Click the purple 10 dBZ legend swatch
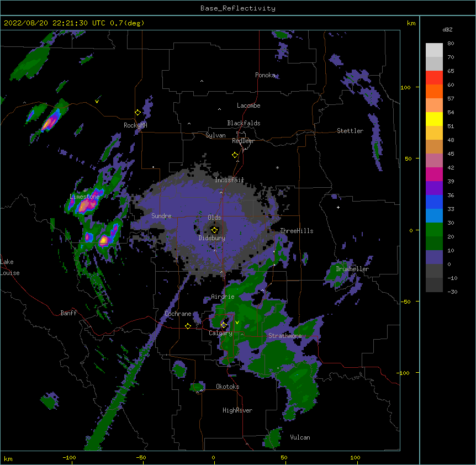 tap(434, 257)
